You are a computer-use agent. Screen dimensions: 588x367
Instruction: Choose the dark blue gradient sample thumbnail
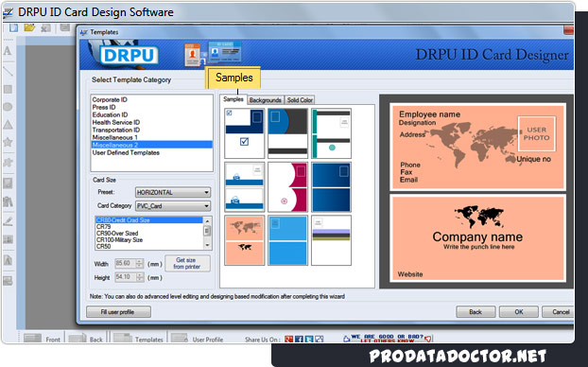coord(331,187)
